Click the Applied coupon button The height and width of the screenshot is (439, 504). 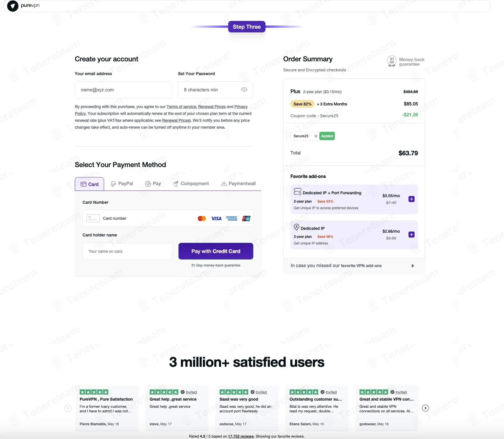pyautogui.click(x=327, y=136)
